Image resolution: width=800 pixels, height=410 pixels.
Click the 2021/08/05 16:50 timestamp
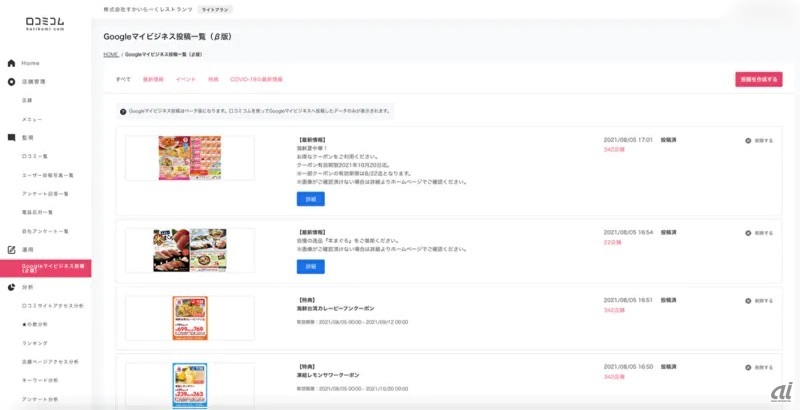pyautogui.click(x=628, y=367)
